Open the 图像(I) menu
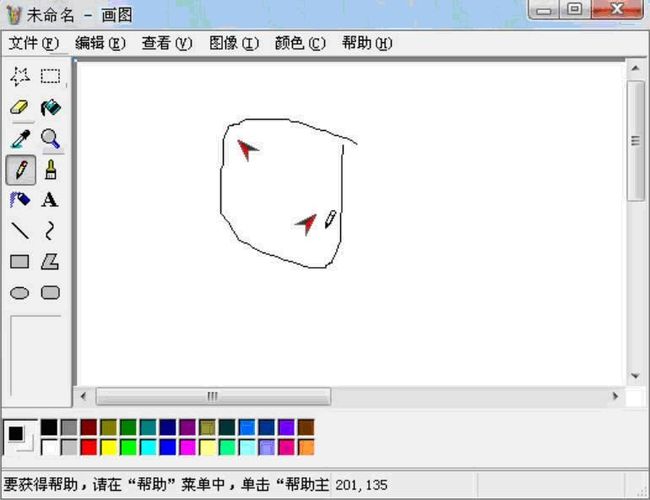 [x=234, y=43]
